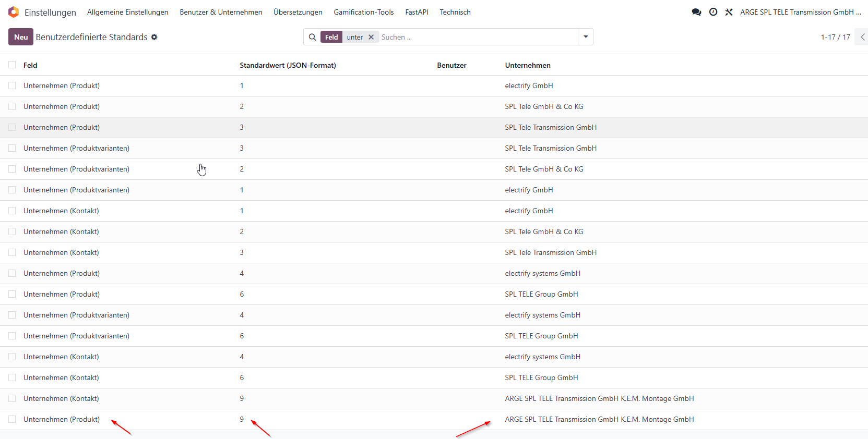Go to previous page arrow
868x439 pixels.
point(862,37)
